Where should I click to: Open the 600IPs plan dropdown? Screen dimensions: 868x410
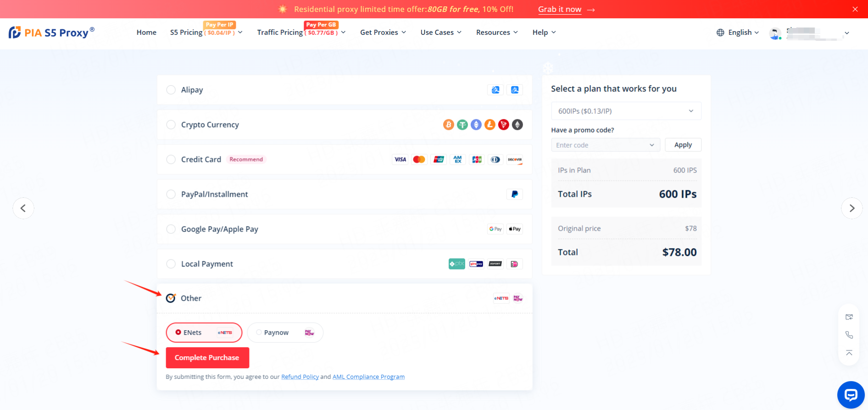coord(626,111)
